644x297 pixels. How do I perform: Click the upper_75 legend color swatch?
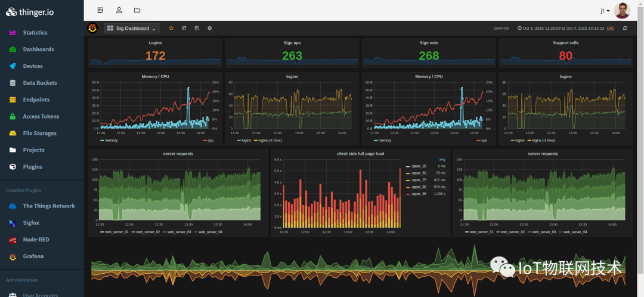[x=408, y=180]
